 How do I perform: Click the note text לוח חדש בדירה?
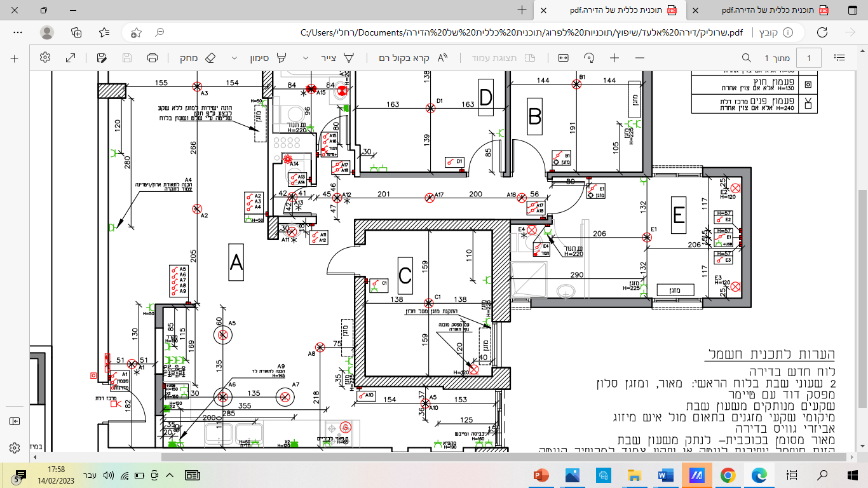coord(792,371)
